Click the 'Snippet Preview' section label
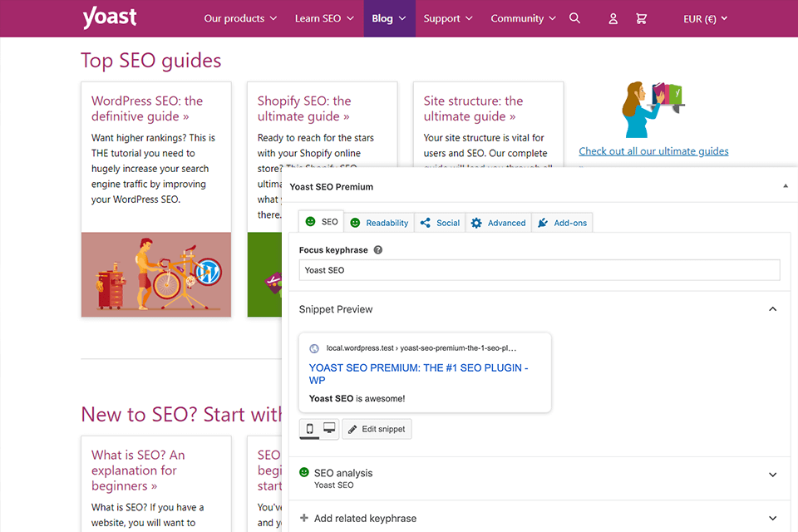The width and height of the screenshot is (798, 532). [335, 309]
